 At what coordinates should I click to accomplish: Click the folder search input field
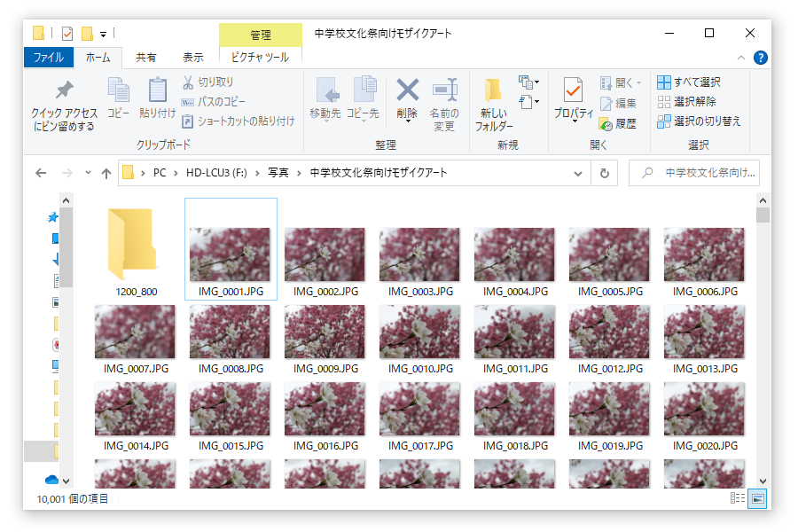[x=694, y=173]
